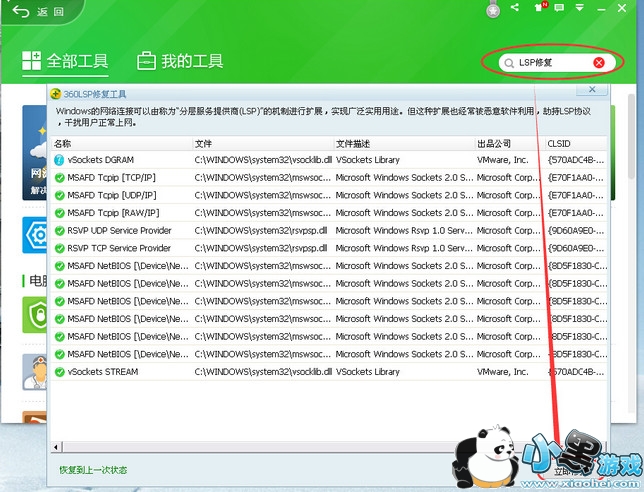This screenshot has width=644, height=492.
Task: Open the medal icon in the title bar
Action: point(493,10)
